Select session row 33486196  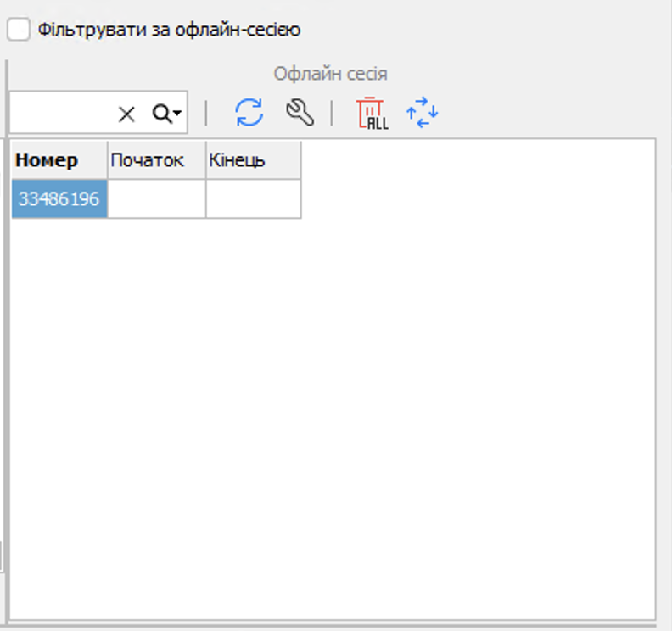[59, 199]
